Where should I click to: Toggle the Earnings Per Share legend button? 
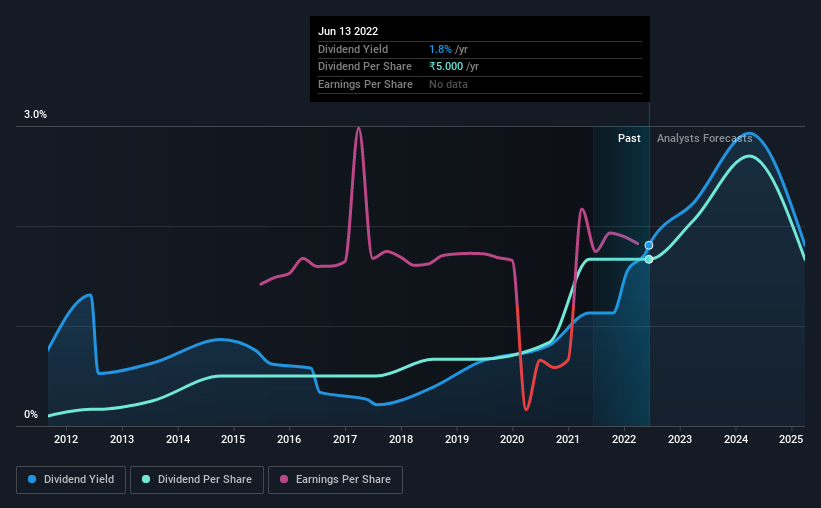[335, 480]
